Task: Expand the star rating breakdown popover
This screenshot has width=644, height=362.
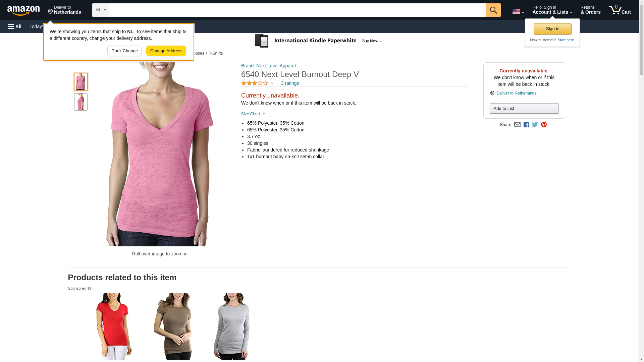Action: [257, 83]
